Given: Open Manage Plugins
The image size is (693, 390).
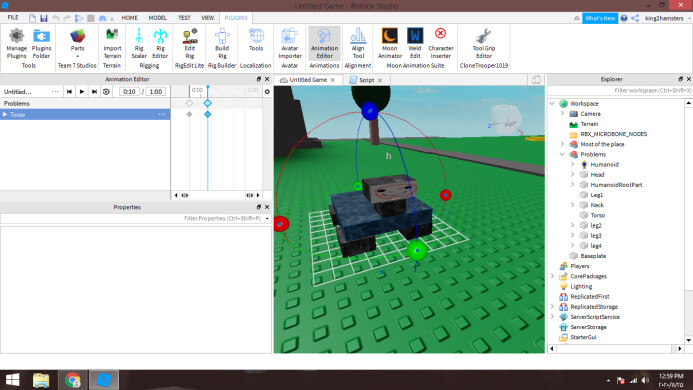Looking at the screenshot, I should click(16, 43).
